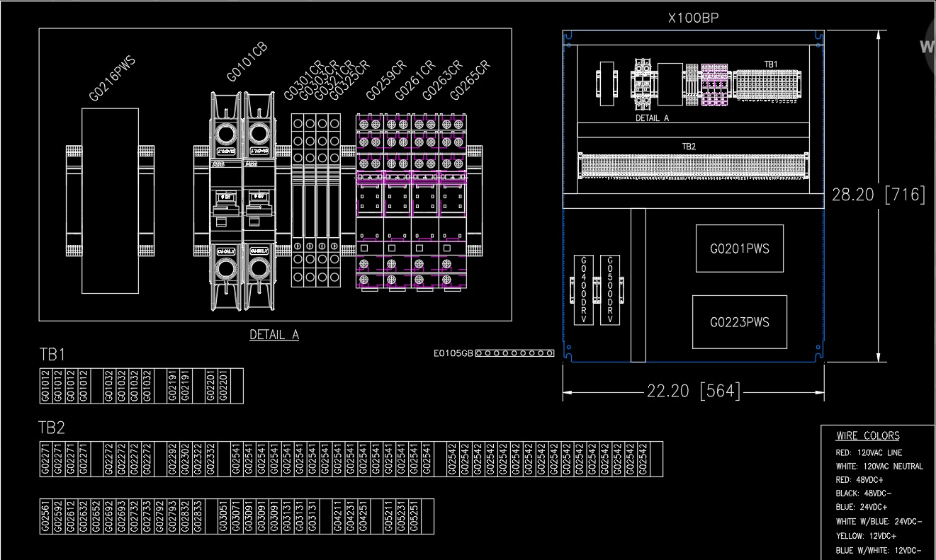Select terminal cell G02632
Image resolution: width=936 pixels, height=560 pixels.
pyautogui.click(x=84, y=516)
